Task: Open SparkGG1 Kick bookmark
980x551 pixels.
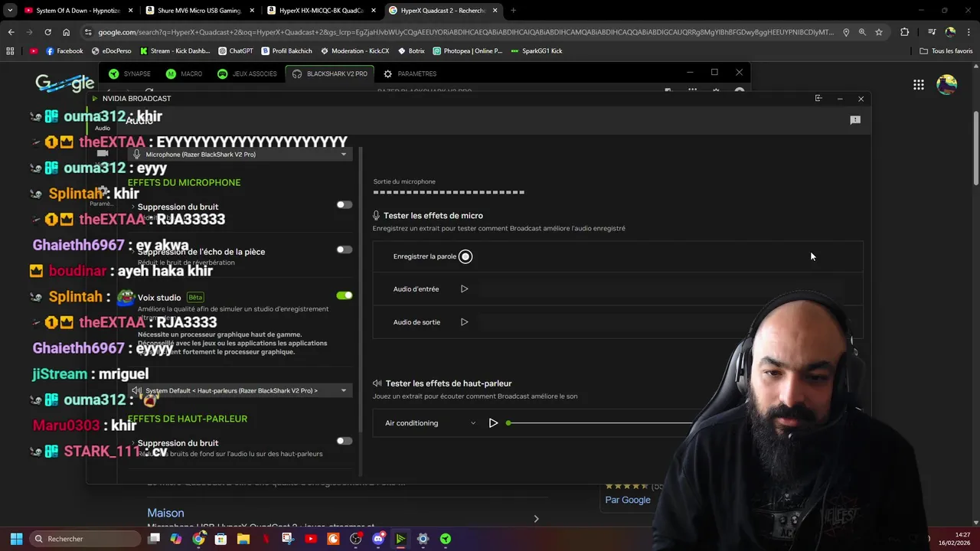Action: pyautogui.click(x=536, y=51)
